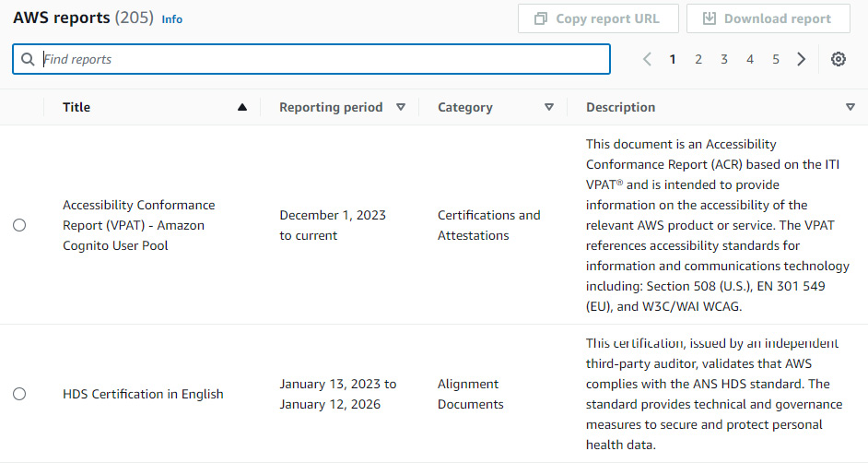Sort by Category arrow

(549, 107)
